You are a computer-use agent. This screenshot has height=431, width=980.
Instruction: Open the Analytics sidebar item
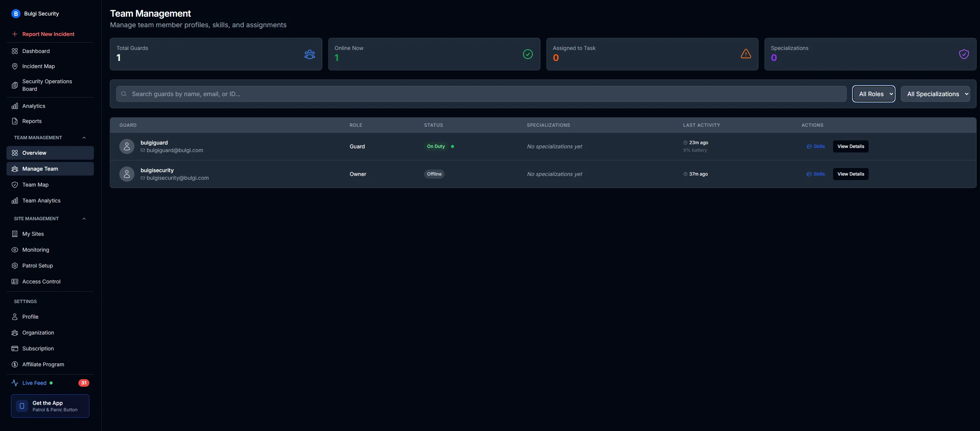(x=33, y=106)
